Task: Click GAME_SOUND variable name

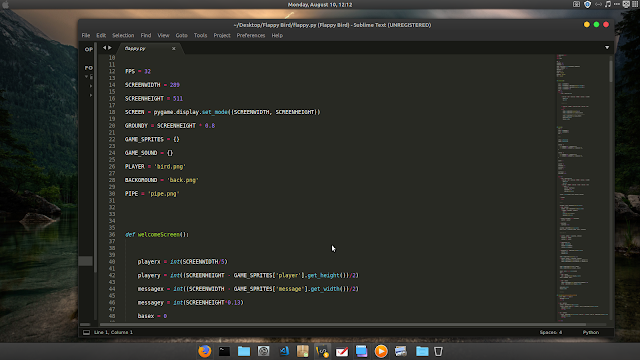Action: coord(141,153)
